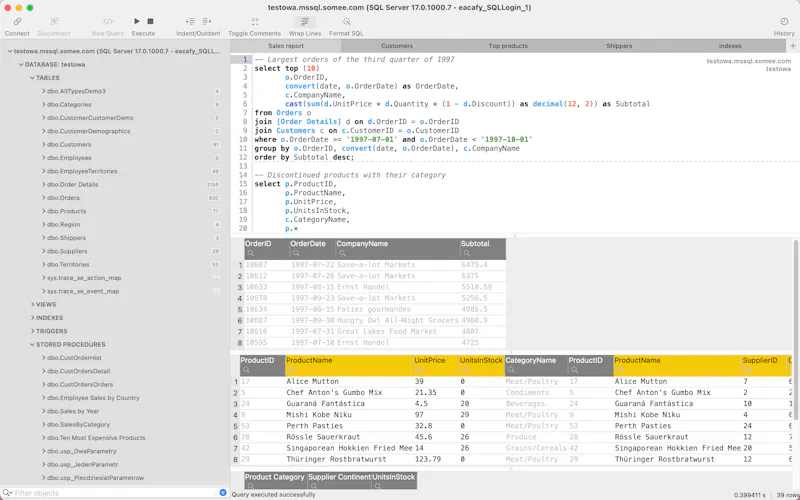The width and height of the screenshot is (800, 500).
Task: Click in the Filter objects field
Action: coord(115,493)
